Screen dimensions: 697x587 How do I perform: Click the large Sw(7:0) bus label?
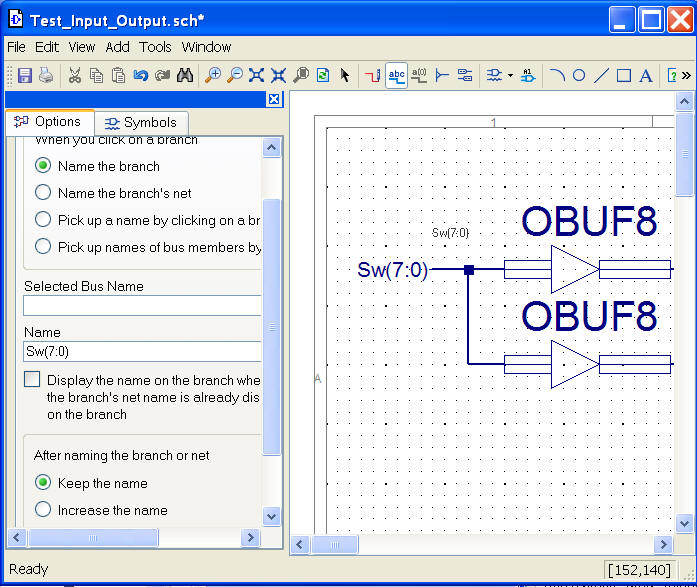(393, 270)
